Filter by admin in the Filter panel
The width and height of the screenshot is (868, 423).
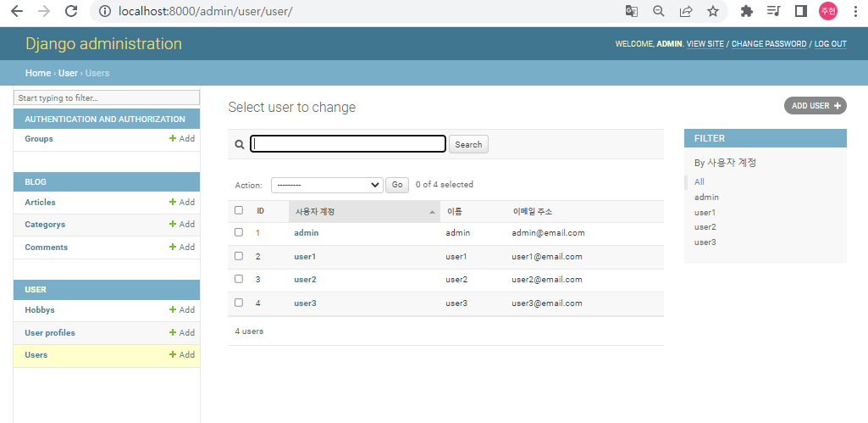(706, 198)
